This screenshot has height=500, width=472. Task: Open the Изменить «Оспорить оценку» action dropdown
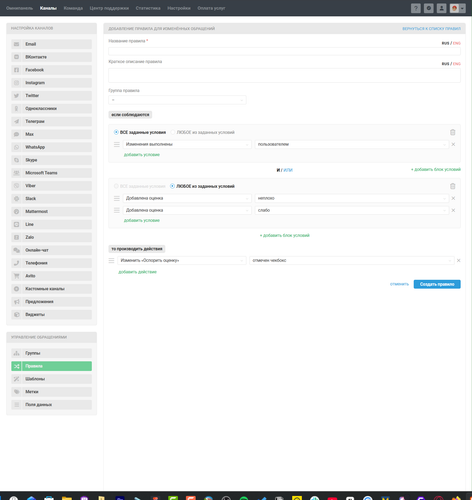[182, 260]
